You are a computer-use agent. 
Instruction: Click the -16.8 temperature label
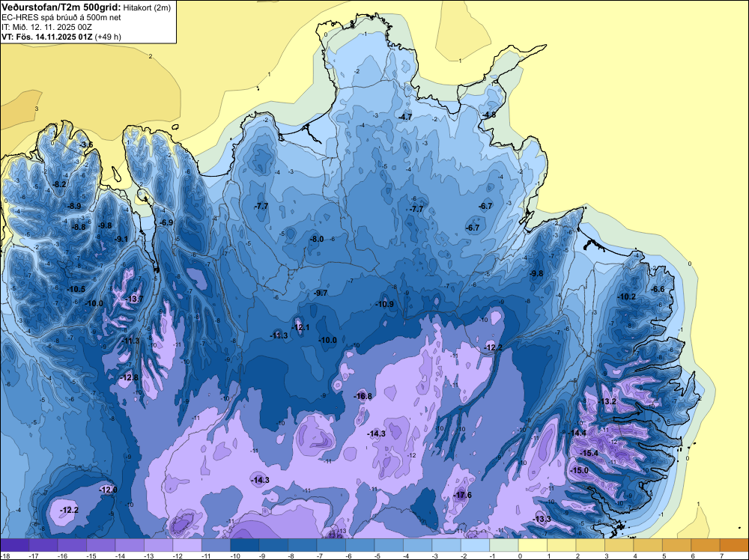click(x=363, y=396)
